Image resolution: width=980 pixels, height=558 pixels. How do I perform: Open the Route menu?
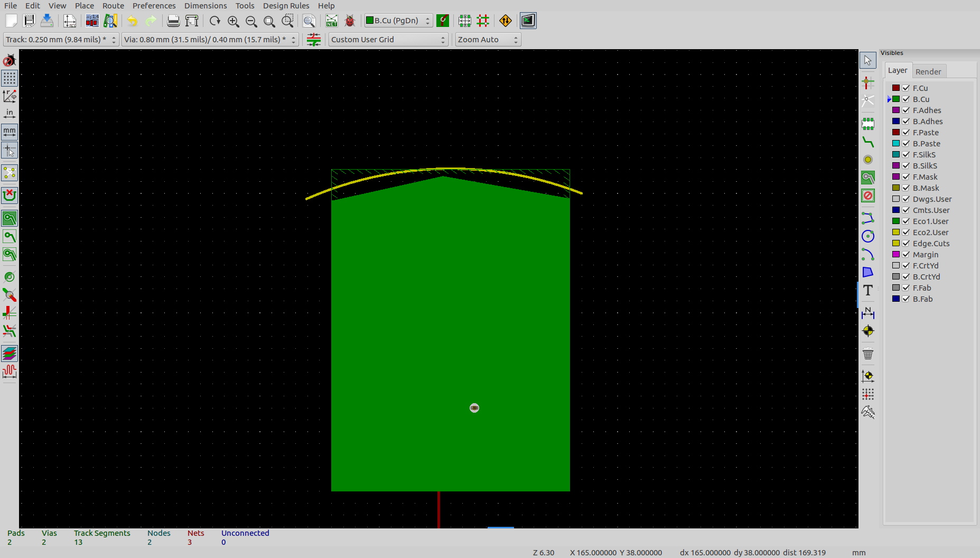[113, 6]
